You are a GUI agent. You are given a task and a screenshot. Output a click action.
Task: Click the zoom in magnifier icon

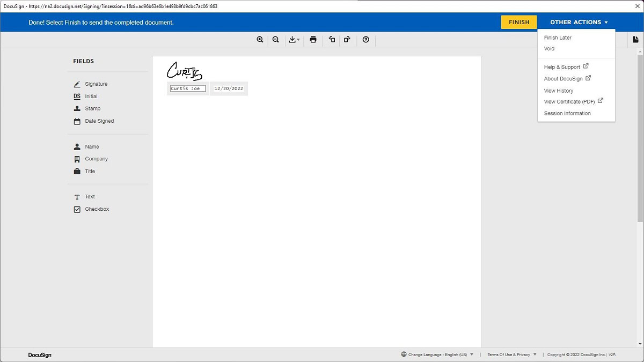(260, 40)
